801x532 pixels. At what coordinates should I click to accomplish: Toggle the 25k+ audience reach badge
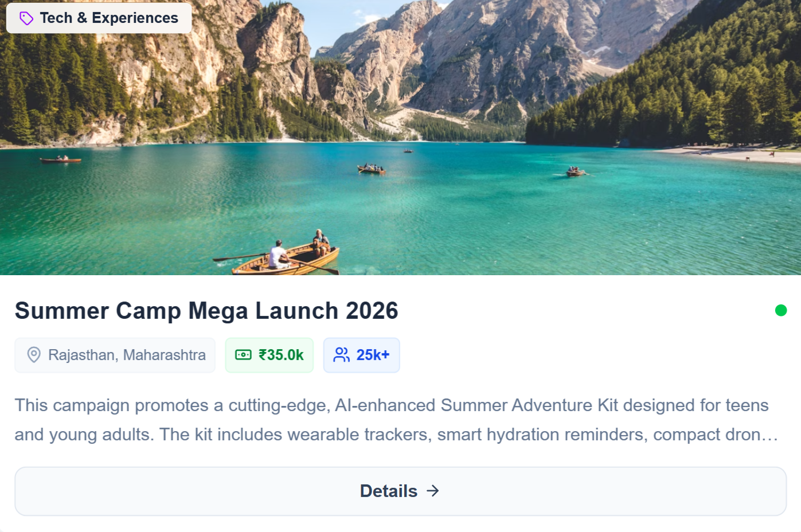(x=361, y=355)
